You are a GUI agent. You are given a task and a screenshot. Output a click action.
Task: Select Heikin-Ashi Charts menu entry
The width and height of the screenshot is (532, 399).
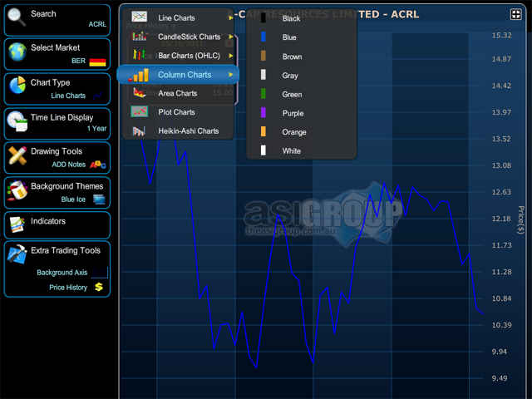click(x=178, y=131)
